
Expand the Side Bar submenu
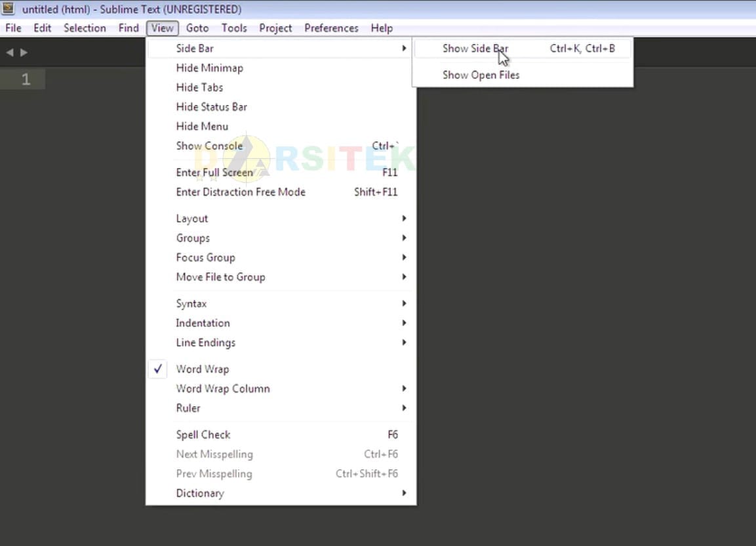pyautogui.click(x=281, y=49)
